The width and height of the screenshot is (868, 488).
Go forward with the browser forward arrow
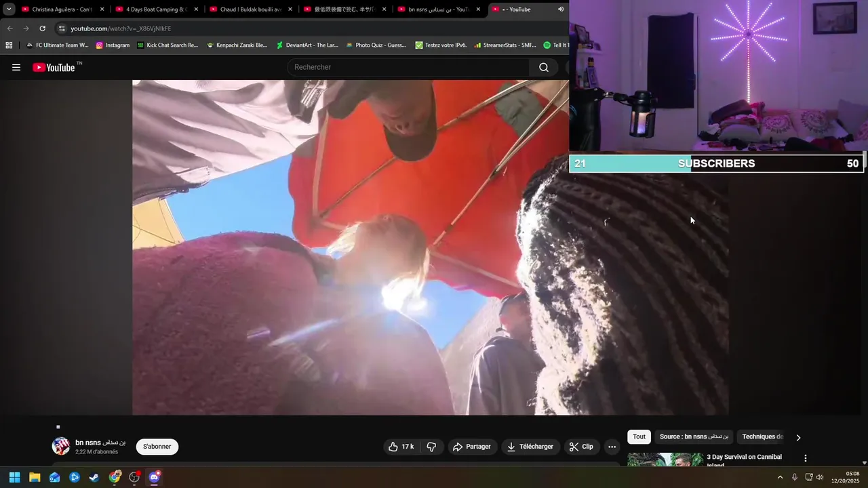pos(26,28)
